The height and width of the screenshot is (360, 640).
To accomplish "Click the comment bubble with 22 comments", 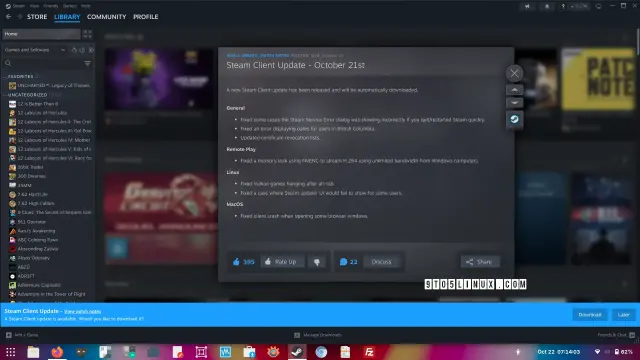I will (348, 262).
